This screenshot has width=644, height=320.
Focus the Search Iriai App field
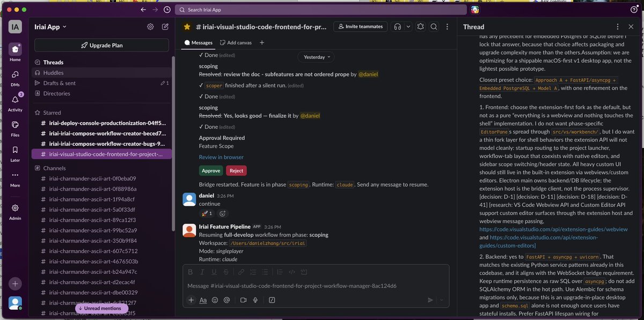tap(320, 10)
